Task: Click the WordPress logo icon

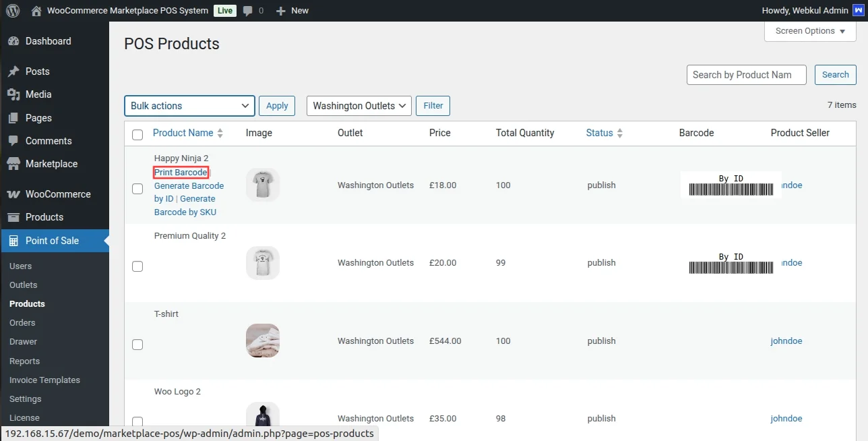Action: (12, 11)
